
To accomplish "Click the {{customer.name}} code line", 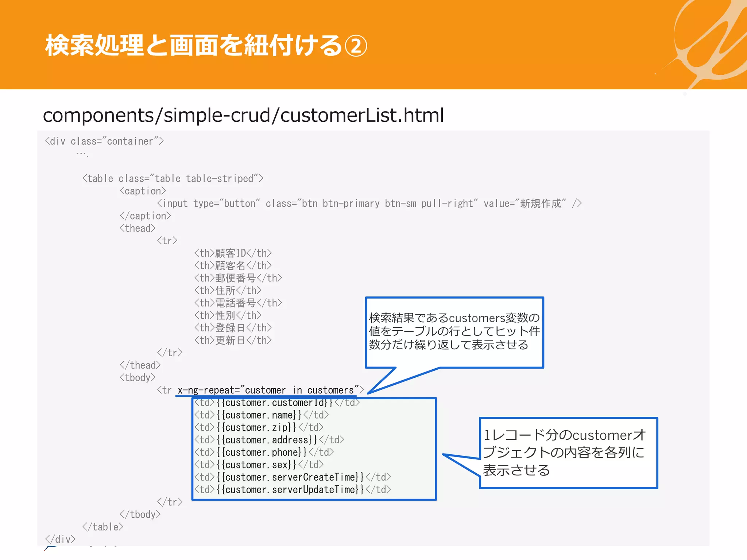I will pos(262,415).
